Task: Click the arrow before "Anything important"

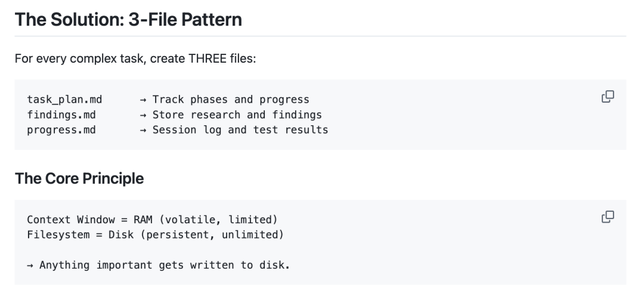Action: click(x=30, y=264)
